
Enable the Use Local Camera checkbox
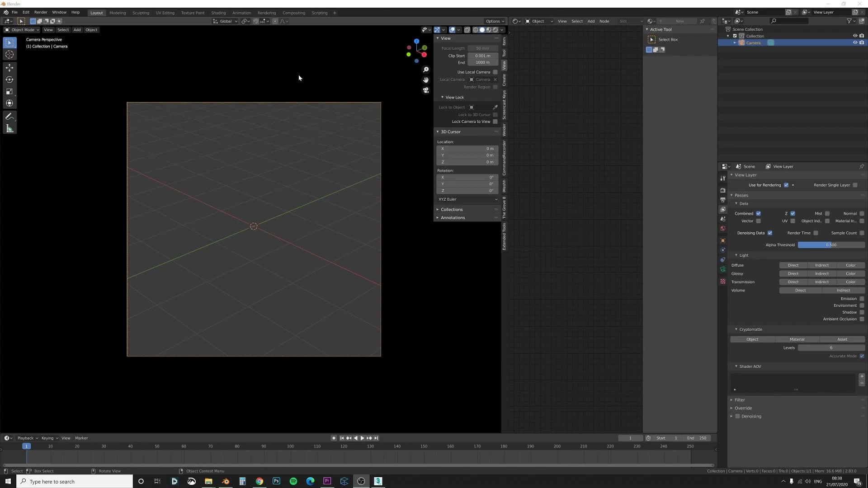[495, 72]
